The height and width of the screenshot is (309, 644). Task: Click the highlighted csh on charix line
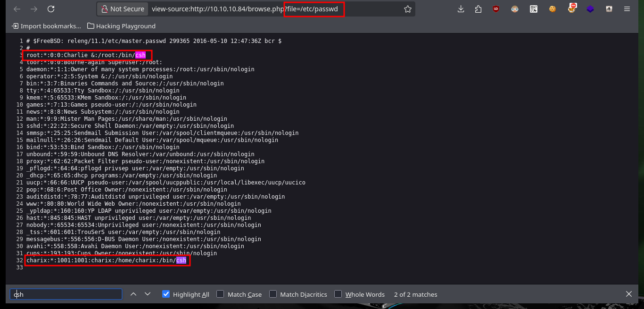[181, 260]
